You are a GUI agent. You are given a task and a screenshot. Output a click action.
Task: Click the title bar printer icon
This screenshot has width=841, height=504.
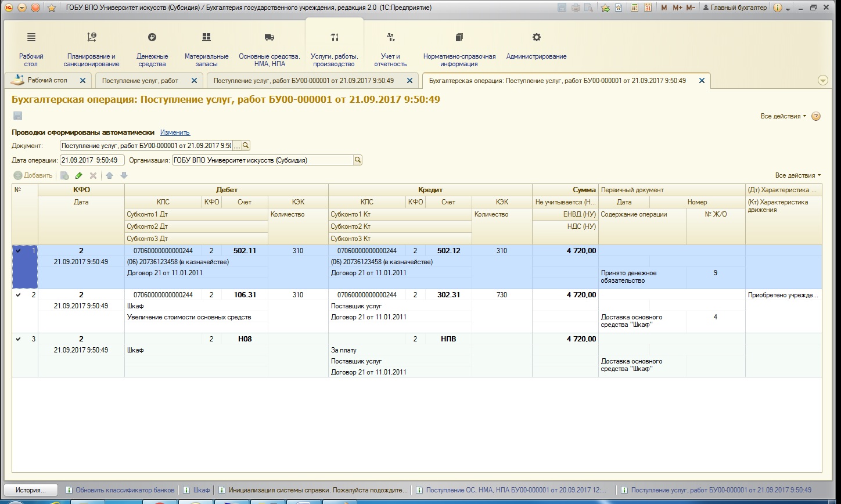coord(576,8)
